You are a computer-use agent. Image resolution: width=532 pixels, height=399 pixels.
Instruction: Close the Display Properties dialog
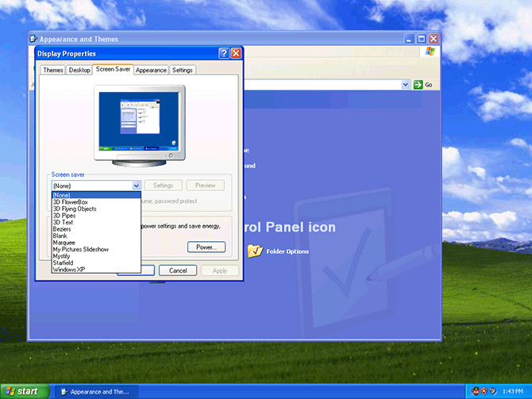pos(236,54)
